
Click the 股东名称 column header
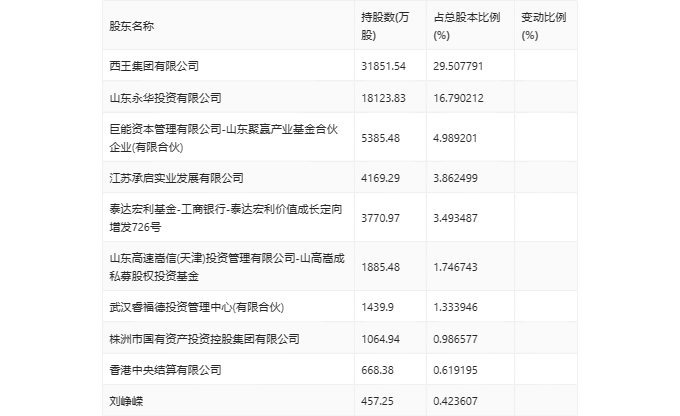point(131,26)
